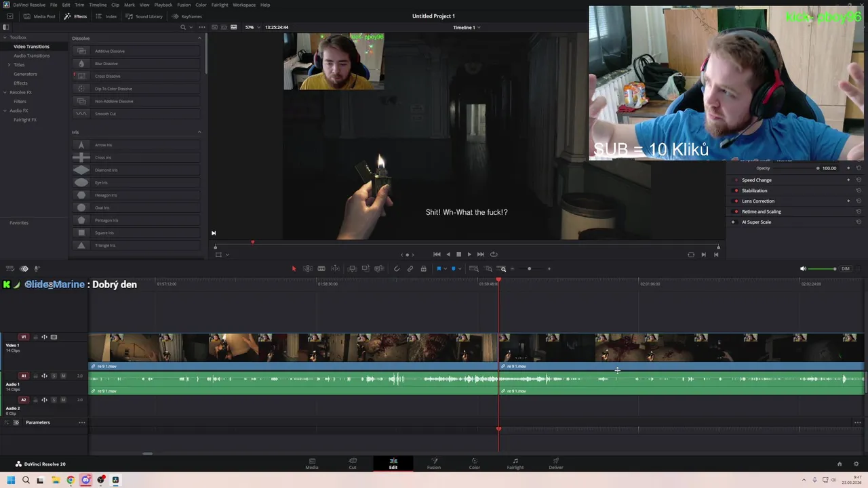Toggle the DIM audio button

[x=846, y=269]
